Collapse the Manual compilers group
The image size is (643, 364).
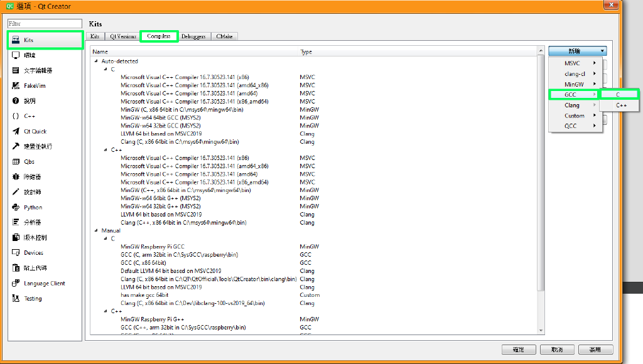point(95,230)
